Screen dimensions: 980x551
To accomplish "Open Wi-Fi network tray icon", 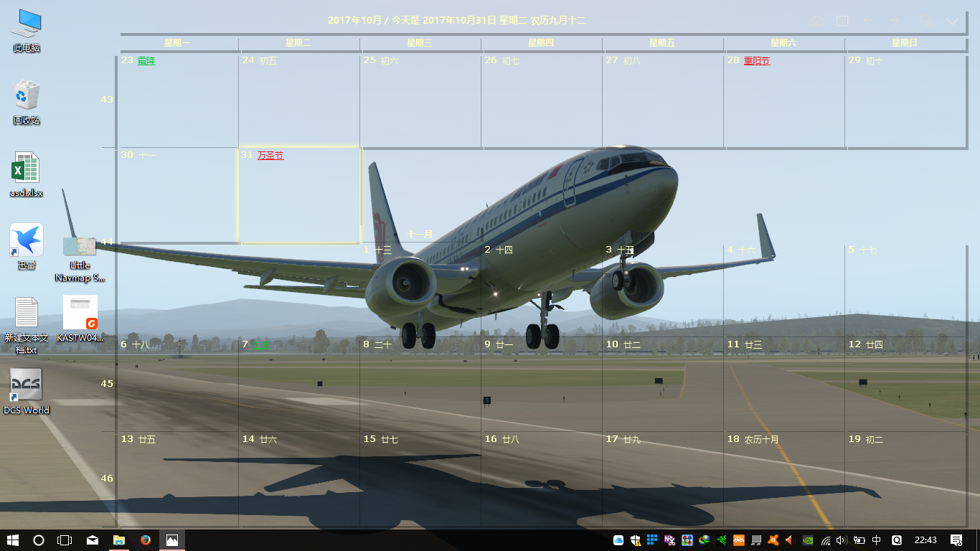I will click(826, 540).
